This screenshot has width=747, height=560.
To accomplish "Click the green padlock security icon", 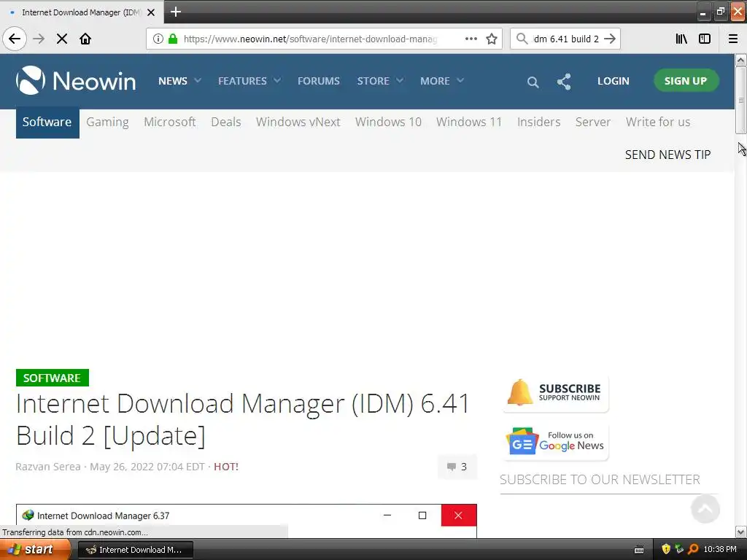I will pos(173,39).
